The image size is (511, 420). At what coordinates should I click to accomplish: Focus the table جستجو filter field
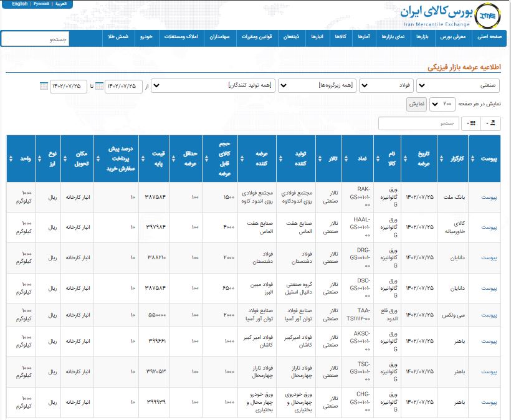point(418,123)
